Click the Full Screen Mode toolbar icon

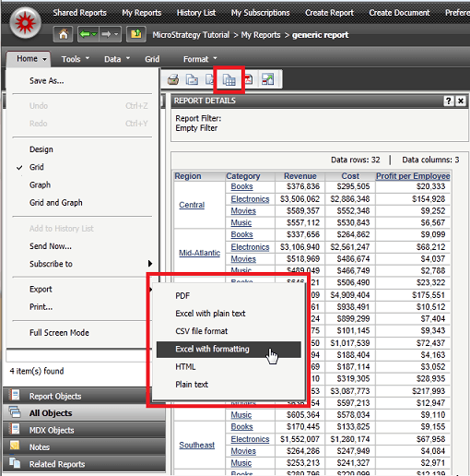[x=267, y=79]
